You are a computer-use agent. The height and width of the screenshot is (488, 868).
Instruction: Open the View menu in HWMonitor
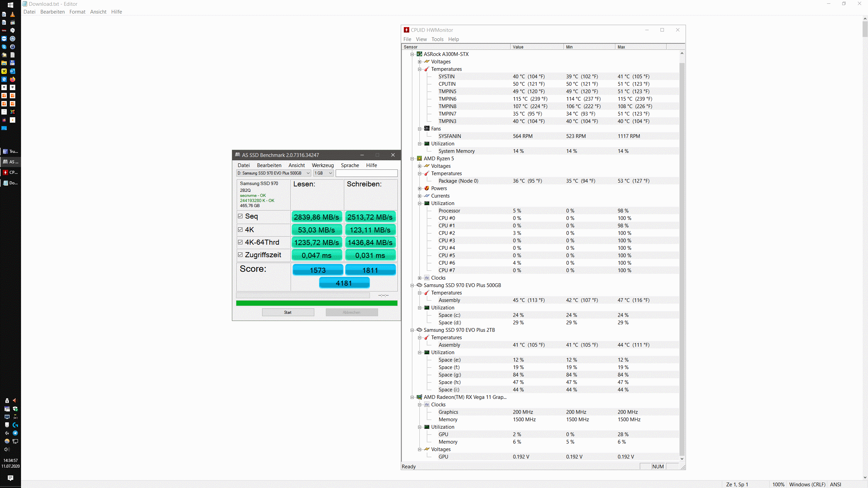[x=421, y=39]
